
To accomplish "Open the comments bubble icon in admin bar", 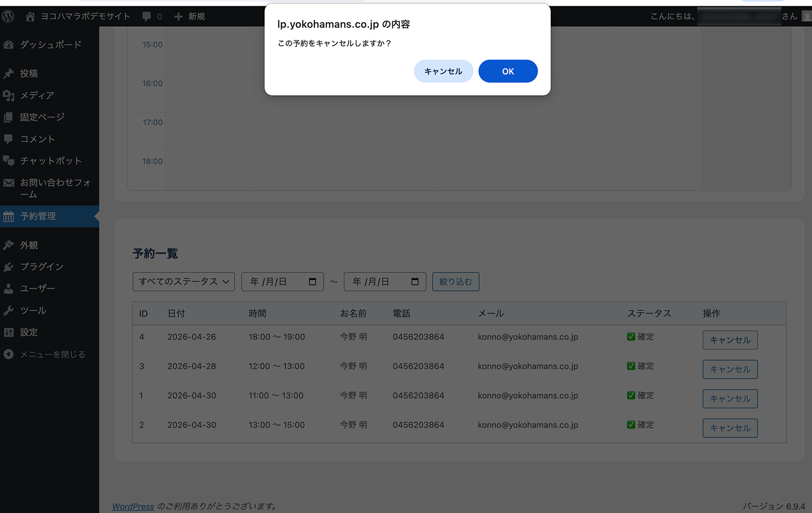I will (x=146, y=16).
